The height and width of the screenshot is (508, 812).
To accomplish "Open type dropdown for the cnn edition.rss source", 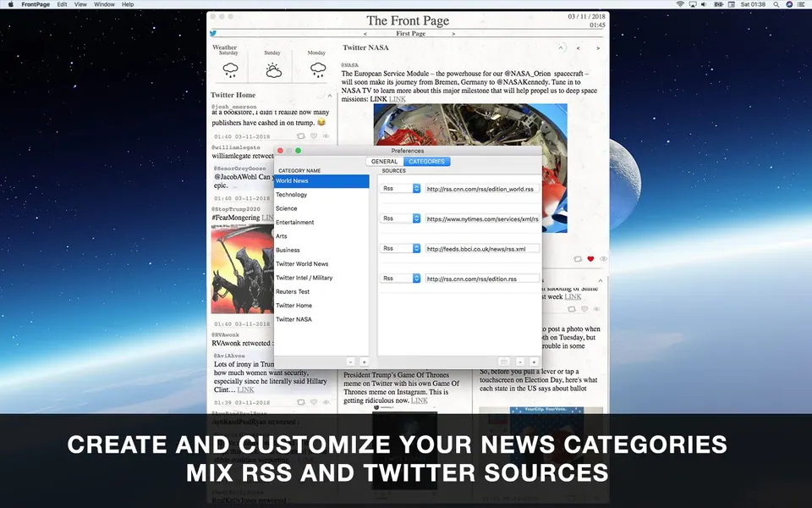I will (400, 279).
